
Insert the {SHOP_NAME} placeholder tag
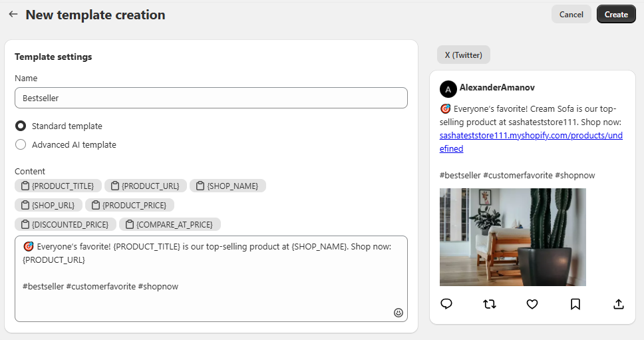pos(228,186)
